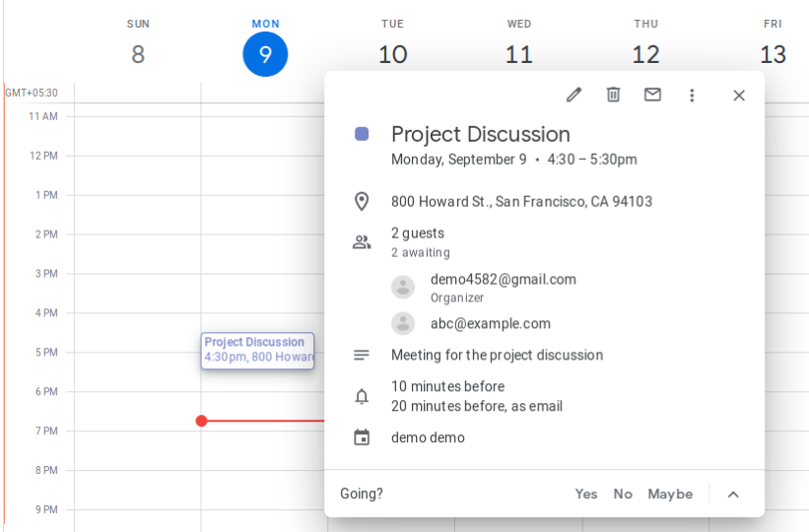Click the email guests envelope icon

pyautogui.click(x=652, y=95)
